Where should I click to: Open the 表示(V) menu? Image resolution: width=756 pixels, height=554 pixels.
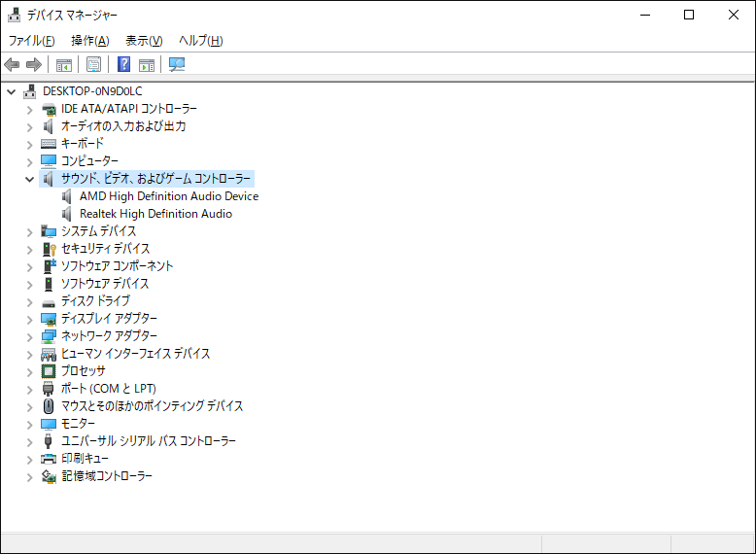[144, 41]
